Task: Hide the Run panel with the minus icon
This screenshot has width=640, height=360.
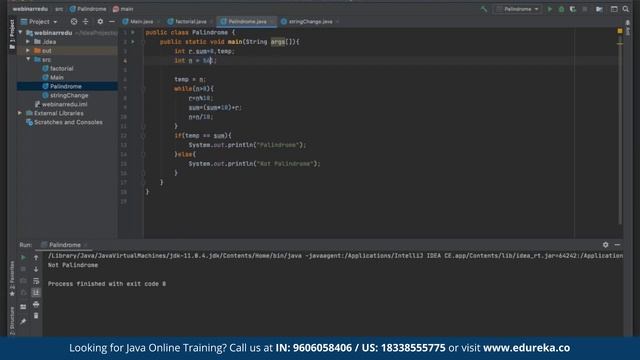Action: coord(618,244)
